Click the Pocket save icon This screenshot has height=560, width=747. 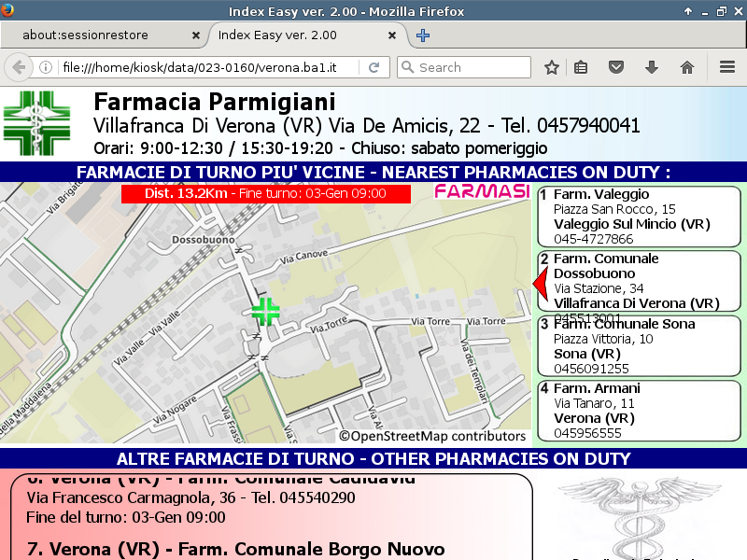(x=616, y=67)
